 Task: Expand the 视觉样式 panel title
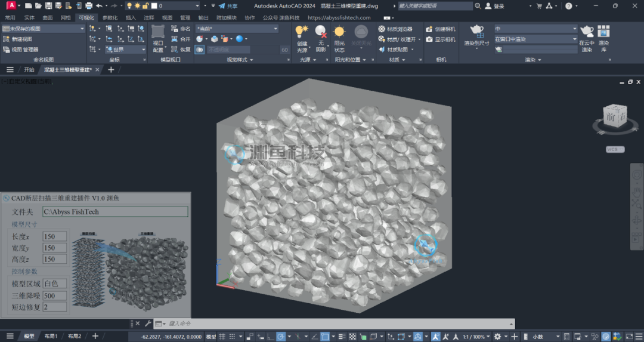(x=240, y=60)
